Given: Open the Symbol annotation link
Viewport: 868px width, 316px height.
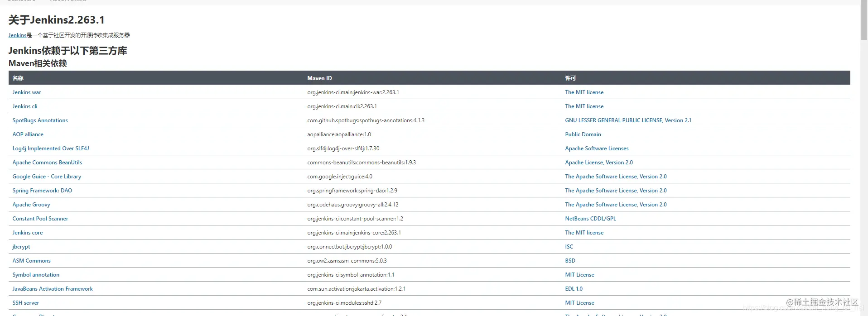Looking at the screenshot, I should pyautogui.click(x=36, y=275).
